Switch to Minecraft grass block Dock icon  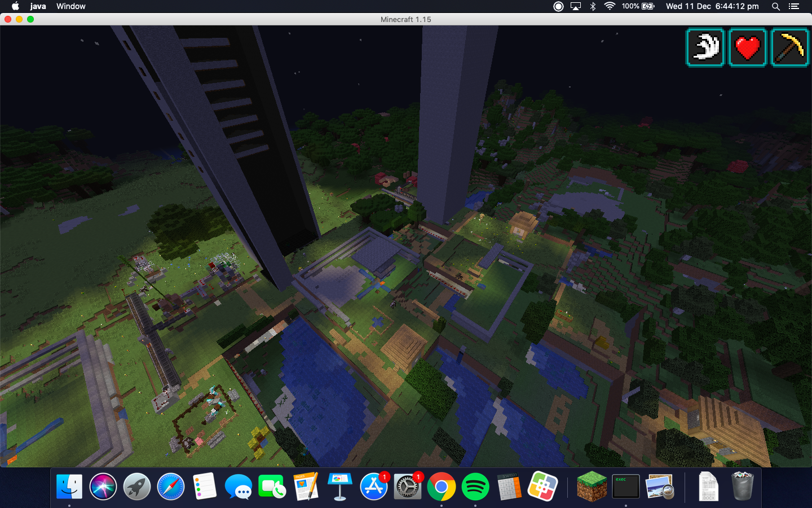592,487
